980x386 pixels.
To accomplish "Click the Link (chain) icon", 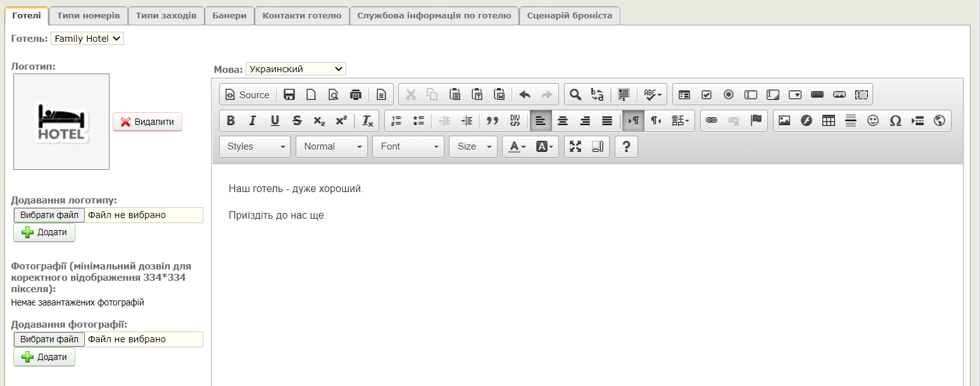I will pos(712,120).
